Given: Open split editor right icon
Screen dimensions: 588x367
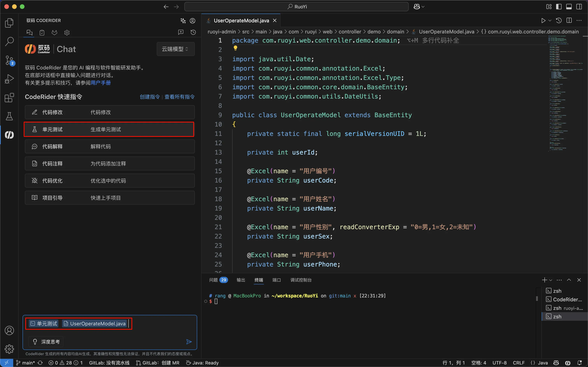Looking at the screenshot, I should point(569,21).
